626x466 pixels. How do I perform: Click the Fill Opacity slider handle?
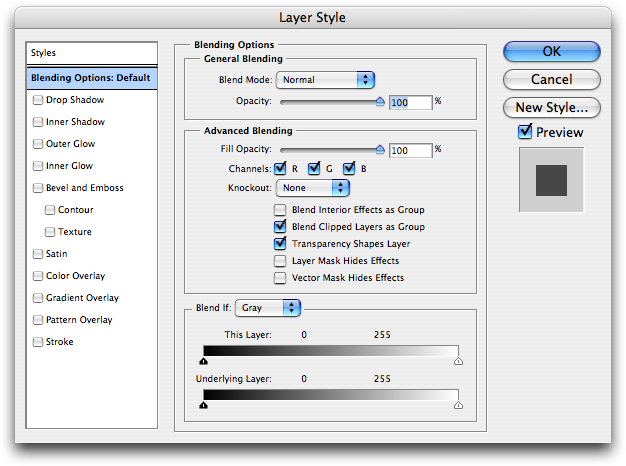tap(380, 149)
